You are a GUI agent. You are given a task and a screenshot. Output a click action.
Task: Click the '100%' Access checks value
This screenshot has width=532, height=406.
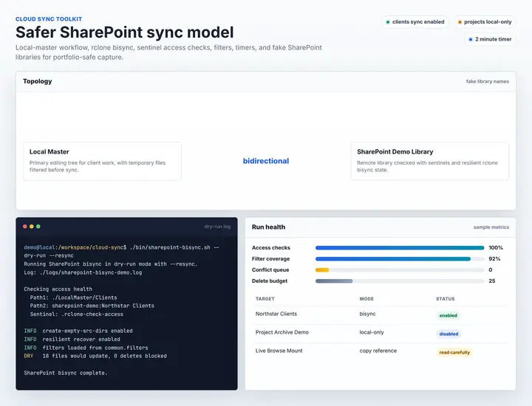(x=496, y=248)
